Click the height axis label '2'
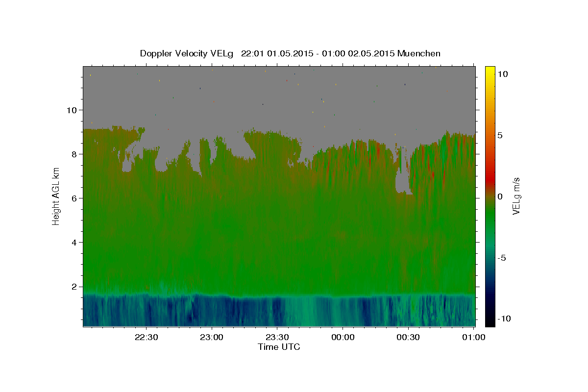Viewport: 588px width, 392px height. [74, 287]
